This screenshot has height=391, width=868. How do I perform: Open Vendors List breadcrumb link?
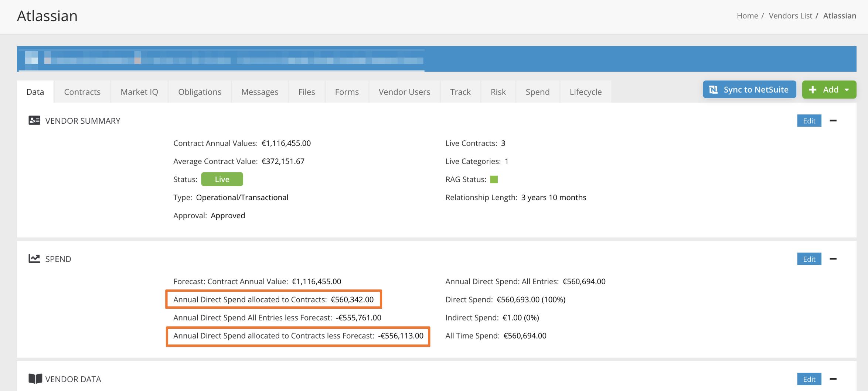790,16
